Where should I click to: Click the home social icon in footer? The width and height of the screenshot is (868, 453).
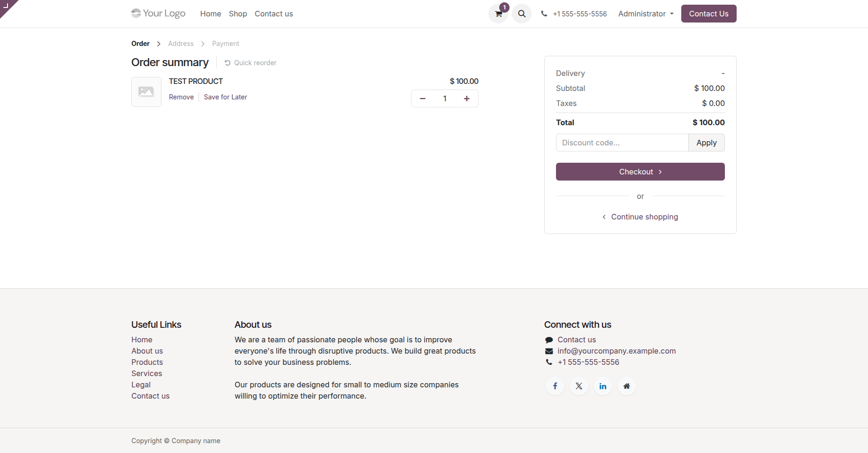point(627,386)
